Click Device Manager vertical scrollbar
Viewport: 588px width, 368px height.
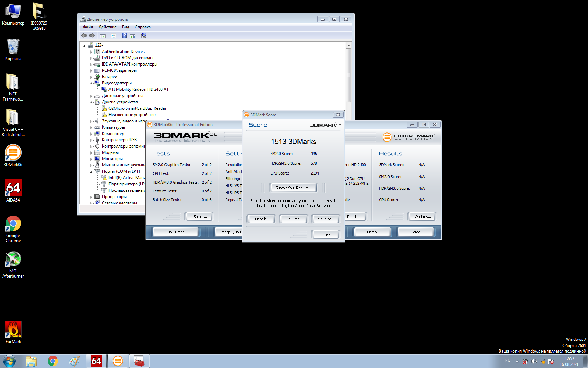point(348,75)
